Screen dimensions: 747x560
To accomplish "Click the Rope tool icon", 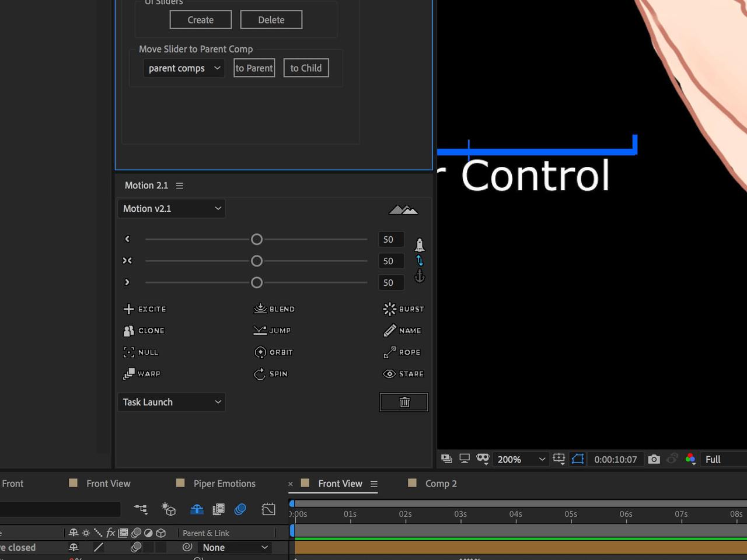I will [x=402, y=352].
